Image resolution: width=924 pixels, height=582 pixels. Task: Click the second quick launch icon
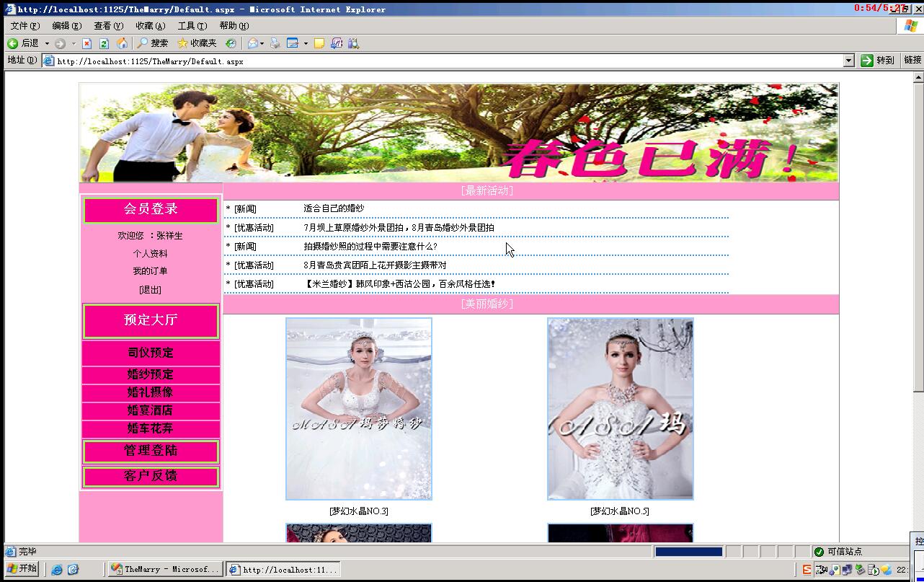click(73, 569)
